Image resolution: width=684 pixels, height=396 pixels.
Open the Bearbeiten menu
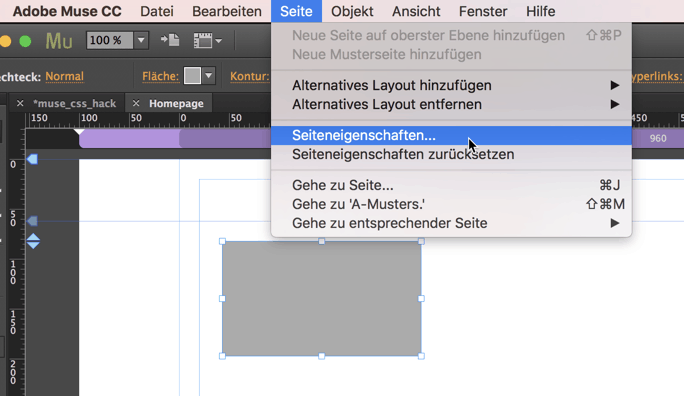(227, 11)
